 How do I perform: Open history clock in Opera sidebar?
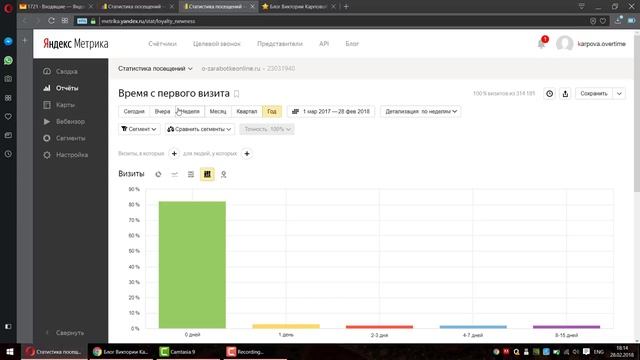[x=8, y=154]
